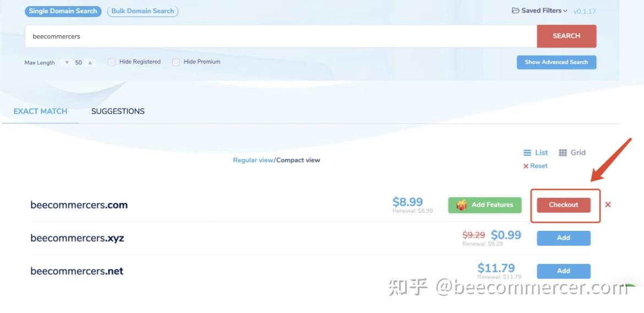644x313 pixels.
Task: Click Add Features for beecommercers.com
Action: click(484, 205)
